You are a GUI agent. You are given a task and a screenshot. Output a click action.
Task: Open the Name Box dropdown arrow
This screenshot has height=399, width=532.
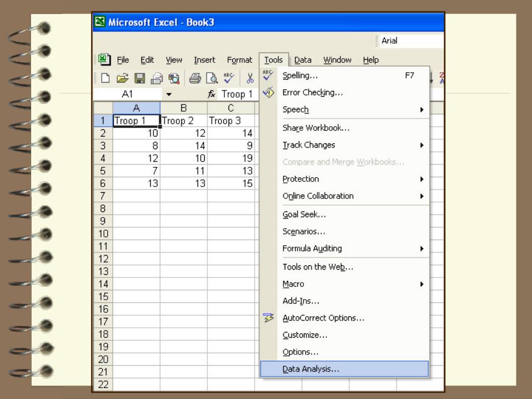169,95
